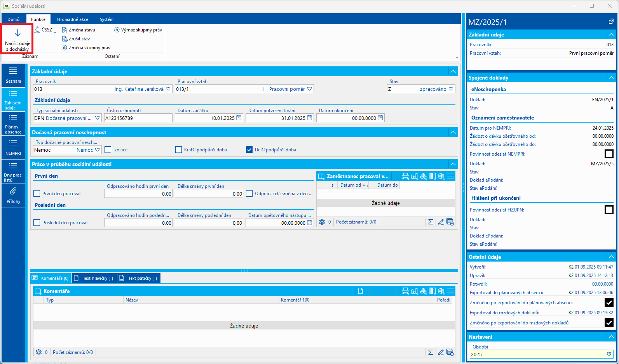
Task: Click print icon in Komentáře grid header
Action: pyautogui.click(x=405, y=291)
